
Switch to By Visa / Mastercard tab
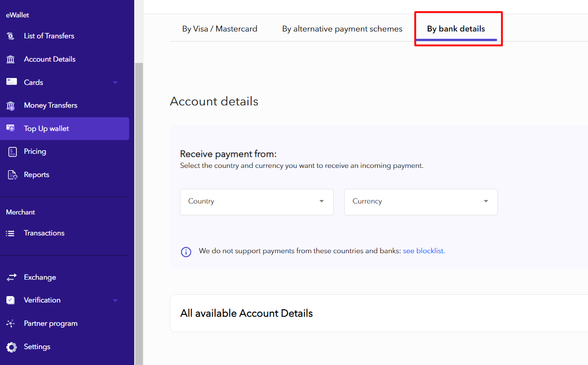pos(220,29)
